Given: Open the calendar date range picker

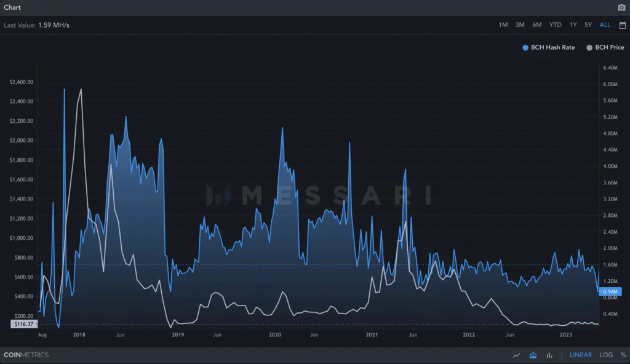Looking at the screenshot, I should (623, 25).
